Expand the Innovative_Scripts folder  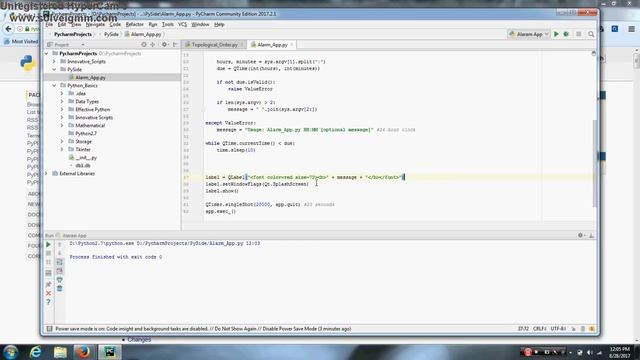[x=54, y=62]
